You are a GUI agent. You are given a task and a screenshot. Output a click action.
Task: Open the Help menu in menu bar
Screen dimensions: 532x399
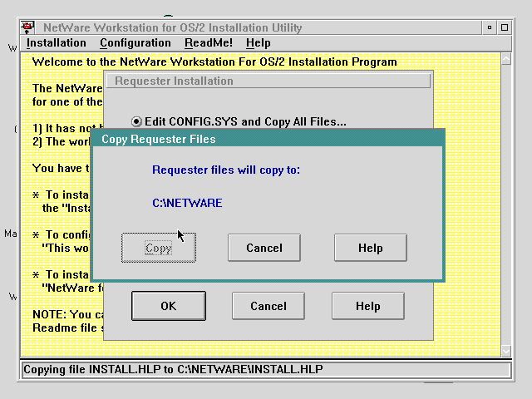tap(259, 43)
